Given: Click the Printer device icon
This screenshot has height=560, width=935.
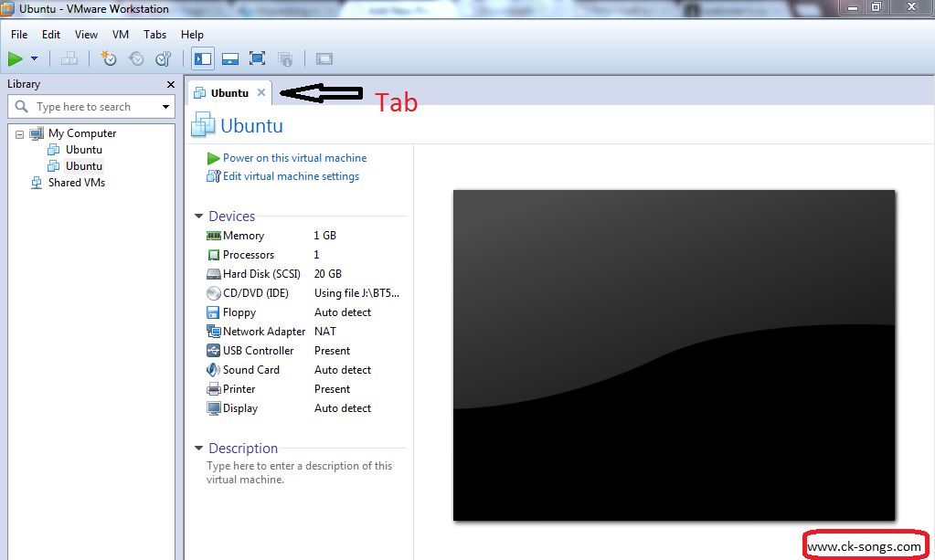Looking at the screenshot, I should coord(214,389).
